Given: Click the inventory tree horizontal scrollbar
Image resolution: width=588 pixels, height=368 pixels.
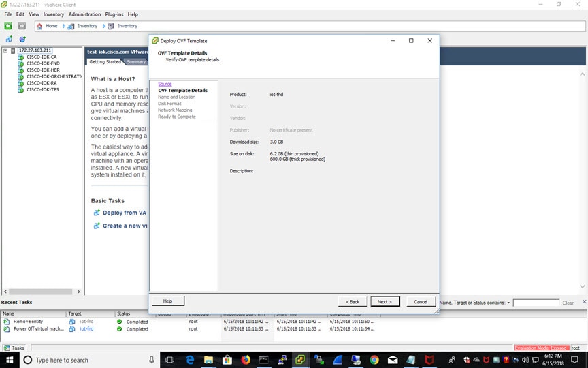Looking at the screenshot, I should [x=41, y=292].
